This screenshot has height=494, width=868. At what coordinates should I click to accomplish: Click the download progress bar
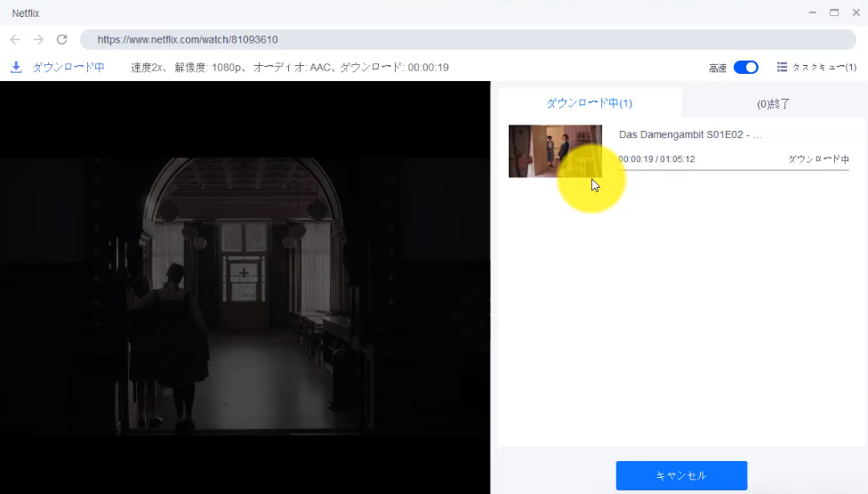(734, 170)
